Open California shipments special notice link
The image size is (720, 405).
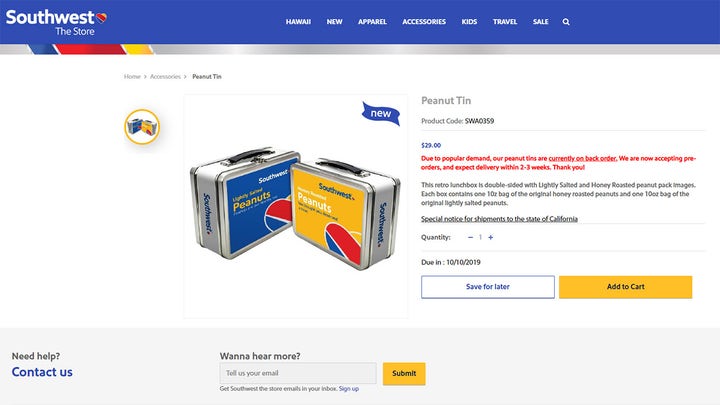tap(499, 219)
